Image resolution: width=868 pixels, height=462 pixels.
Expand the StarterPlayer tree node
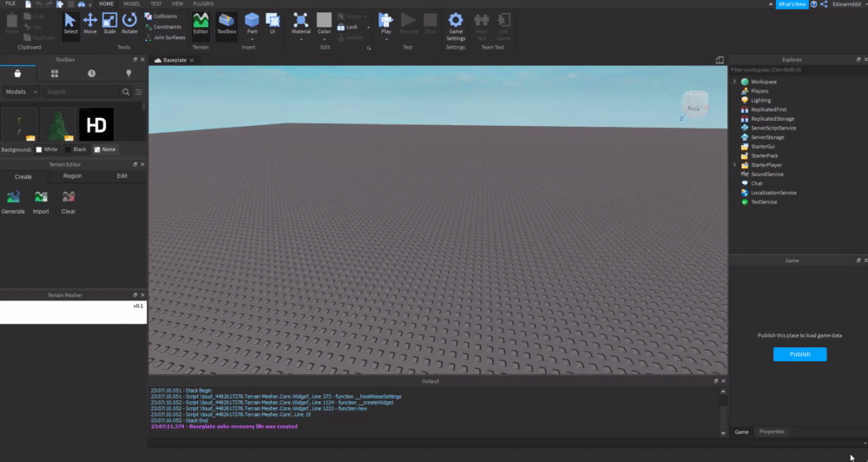(x=734, y=165)
